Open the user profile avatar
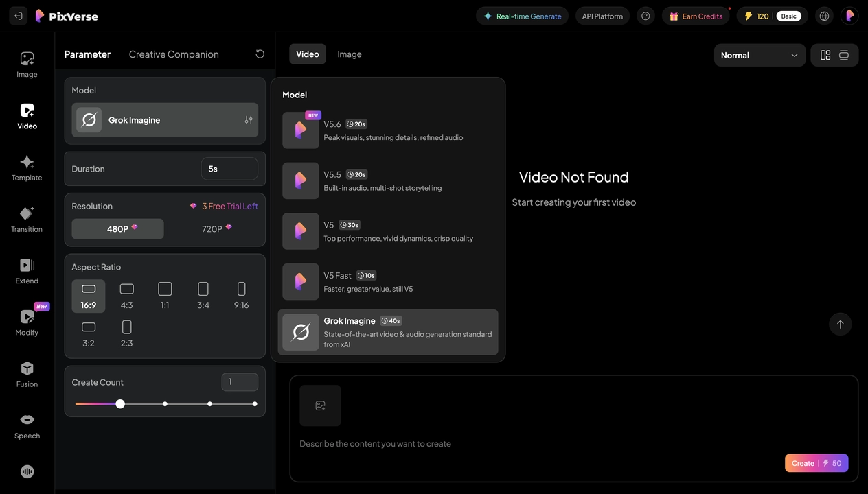Screen dimensions: 868x494 [x=849, y=16]
